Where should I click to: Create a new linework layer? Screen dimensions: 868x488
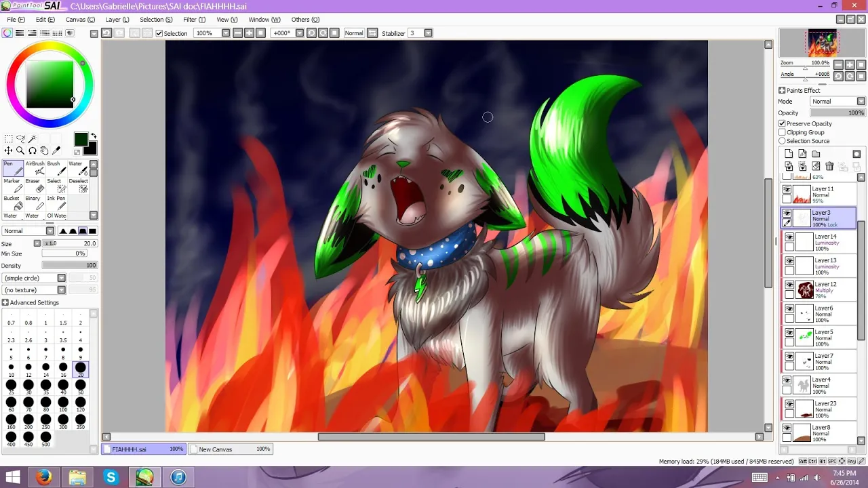[802, 154]
